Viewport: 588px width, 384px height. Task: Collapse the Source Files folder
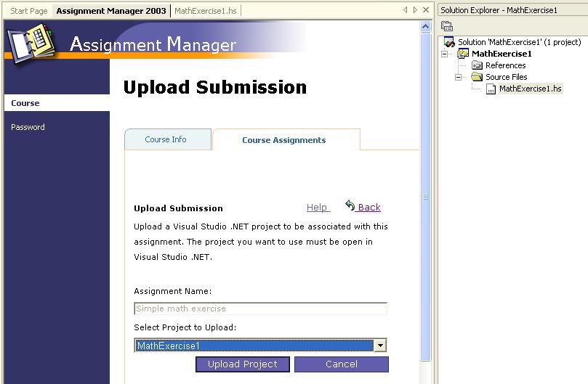point(459,77)
